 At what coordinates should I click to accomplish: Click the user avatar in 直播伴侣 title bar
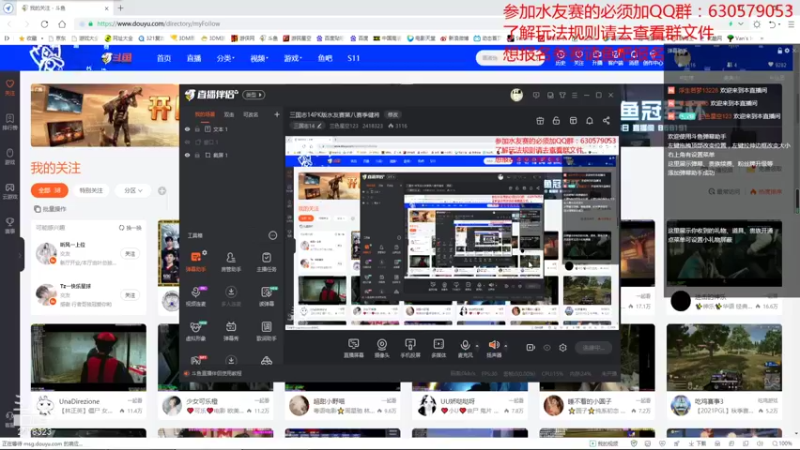(516, 95)
